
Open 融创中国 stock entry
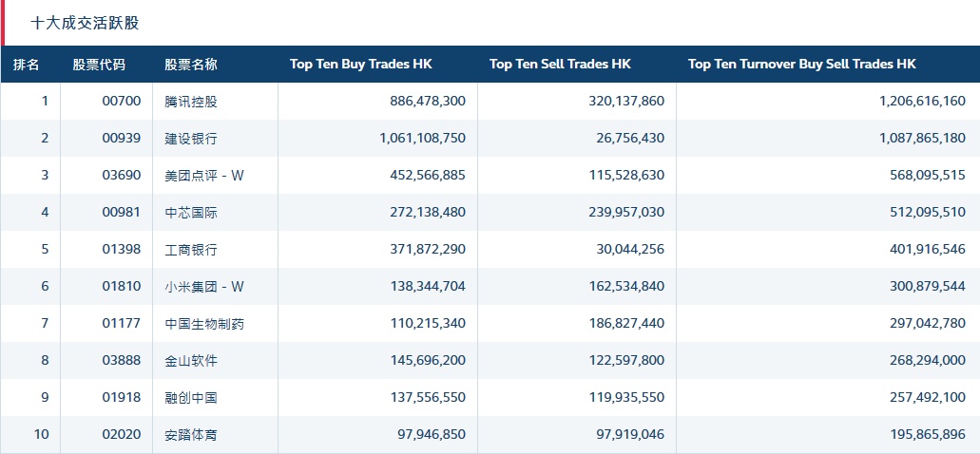(191, 398)
